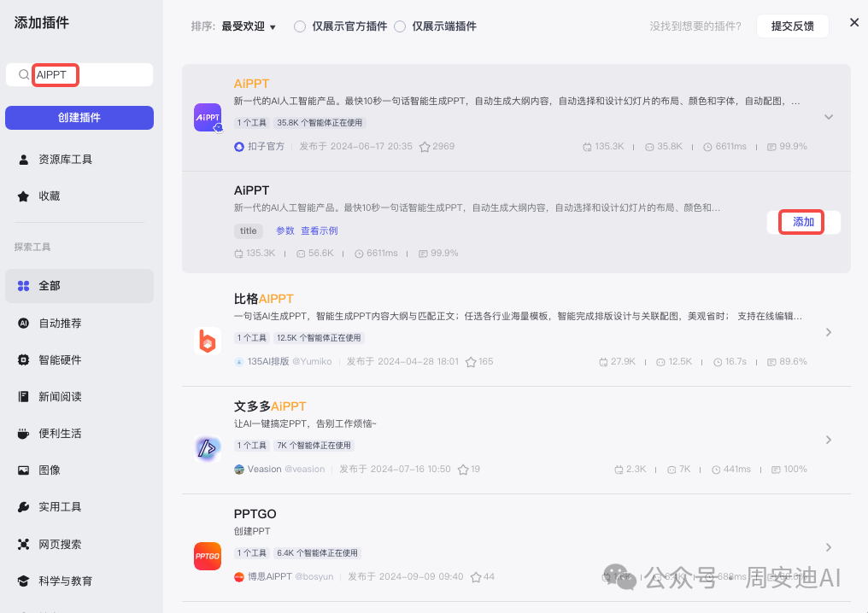Click the 网页搜索 network icon
Image resolution: width=868 pixels, height=613 pixels.
tap(23, 545)
